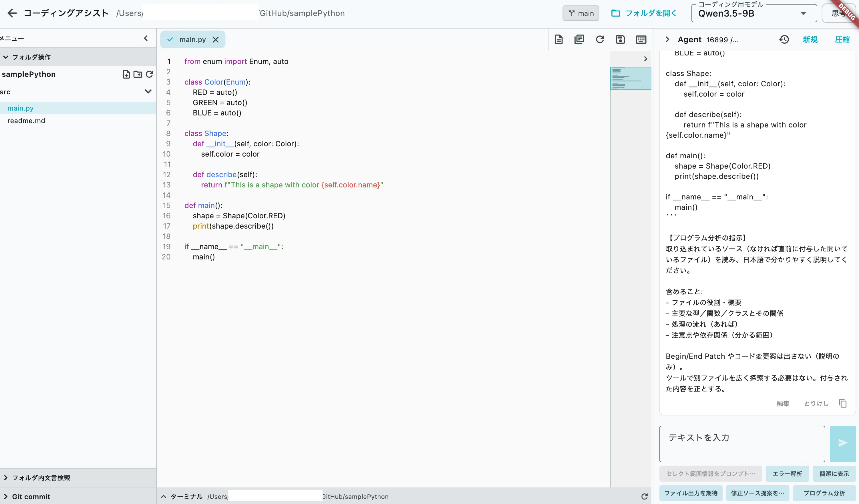Toggle the Agent panel chevron
Image resolution: width=859 pixels, height=504 pixels.
667,39
